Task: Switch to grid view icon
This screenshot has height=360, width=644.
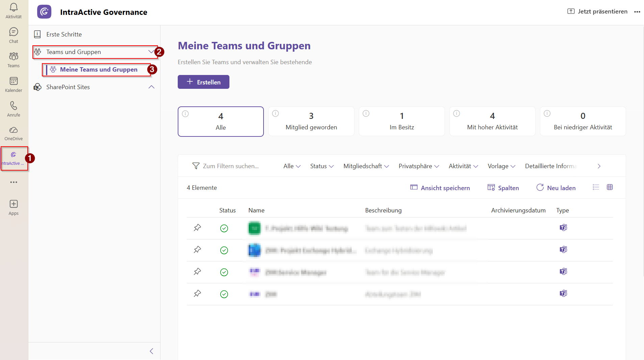Action: 610,187
